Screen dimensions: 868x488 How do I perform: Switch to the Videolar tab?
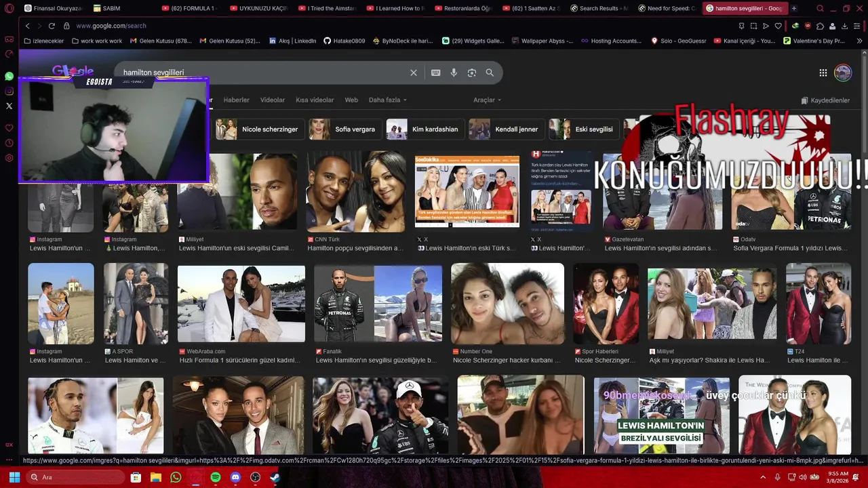[x=273, y=100]
